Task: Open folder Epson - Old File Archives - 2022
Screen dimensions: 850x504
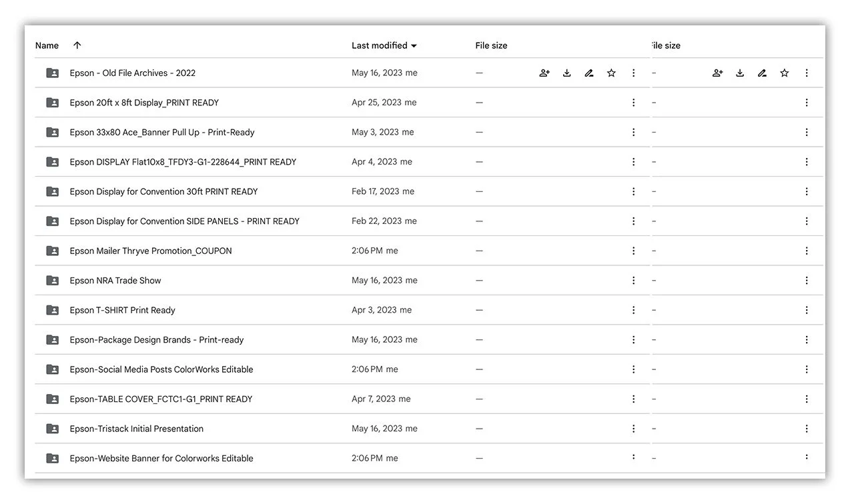Action: pyautogui.click(x=132, y=73)
